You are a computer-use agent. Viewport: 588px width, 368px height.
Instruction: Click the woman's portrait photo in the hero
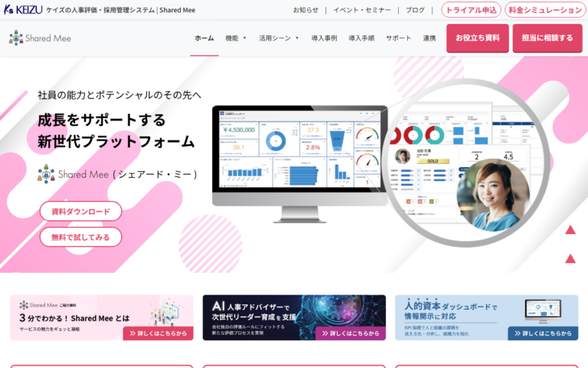(493, 195)
